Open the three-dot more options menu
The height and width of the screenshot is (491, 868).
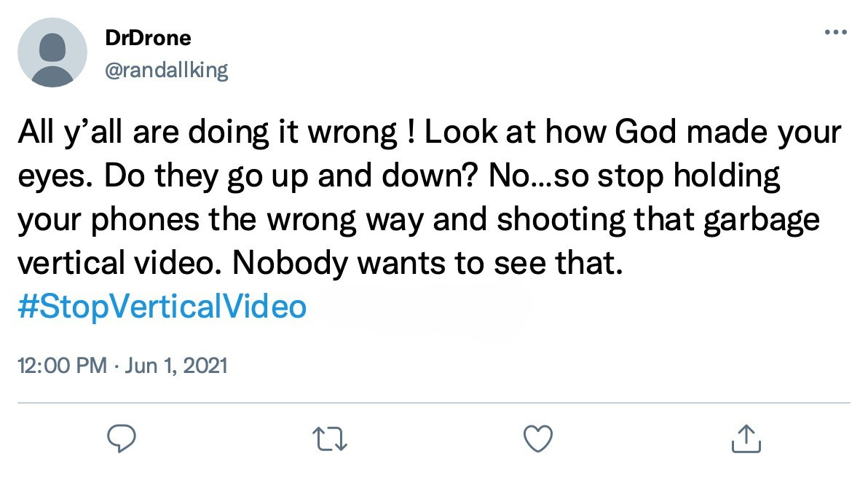(835, 33)
